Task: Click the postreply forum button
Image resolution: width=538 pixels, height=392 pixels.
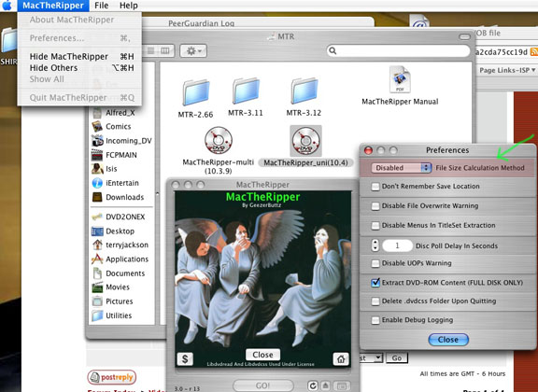Action: pyautogui.click(x=112, y=377)
